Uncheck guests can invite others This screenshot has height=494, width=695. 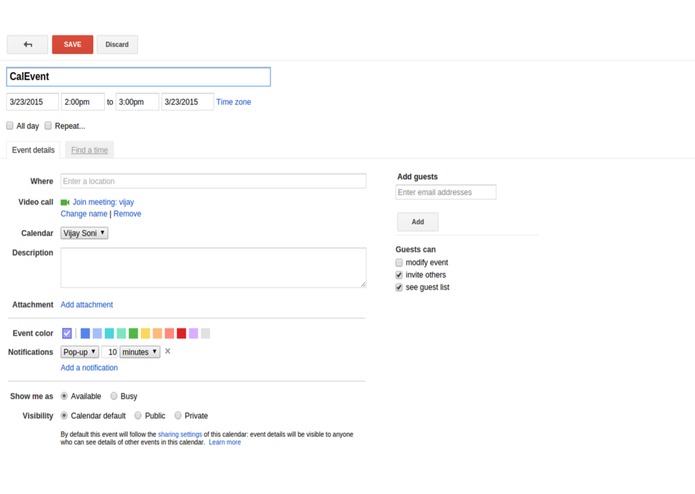click(x=399, y=275)
